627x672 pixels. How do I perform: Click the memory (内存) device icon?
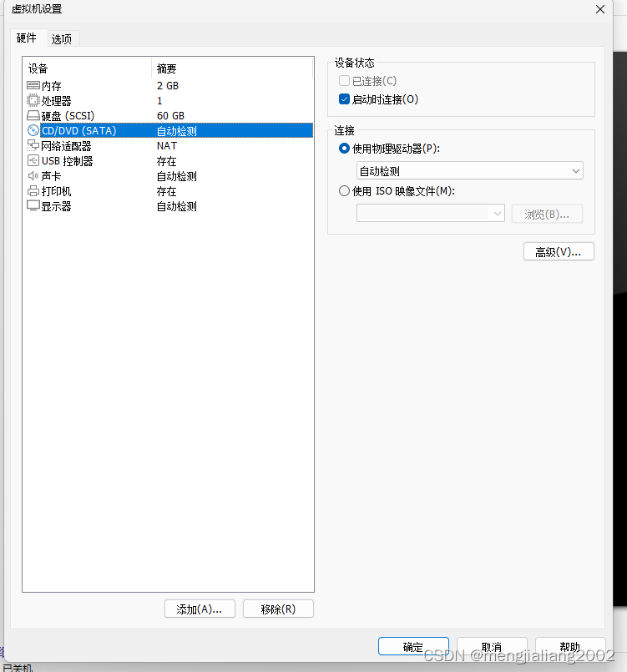pos(33,86)
